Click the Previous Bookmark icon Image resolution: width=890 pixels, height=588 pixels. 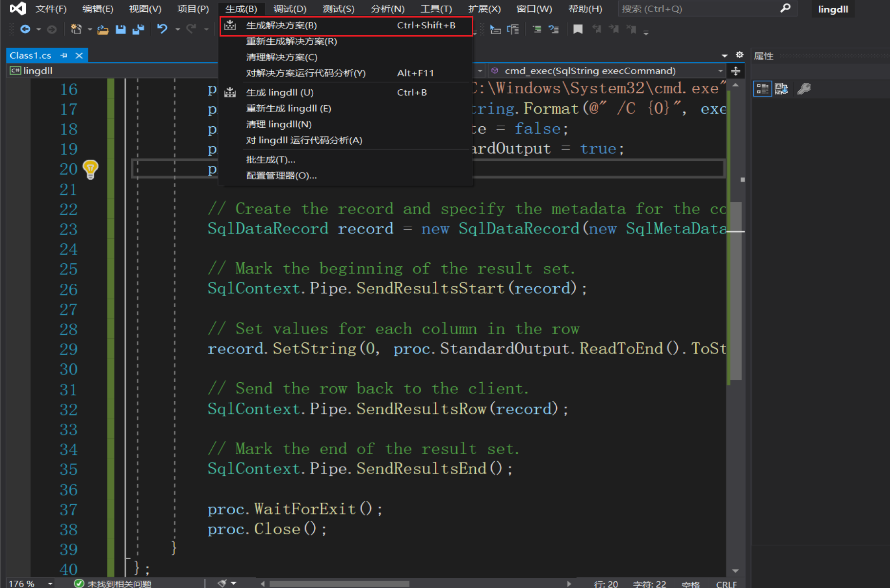596,29
